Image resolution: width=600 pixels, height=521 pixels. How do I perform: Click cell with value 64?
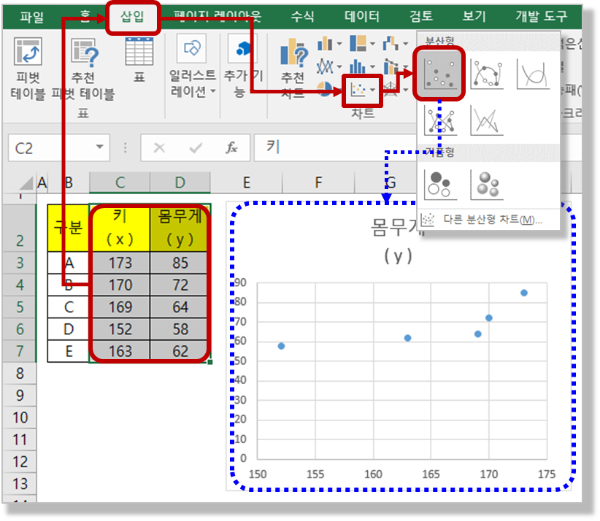coord(180,307)
